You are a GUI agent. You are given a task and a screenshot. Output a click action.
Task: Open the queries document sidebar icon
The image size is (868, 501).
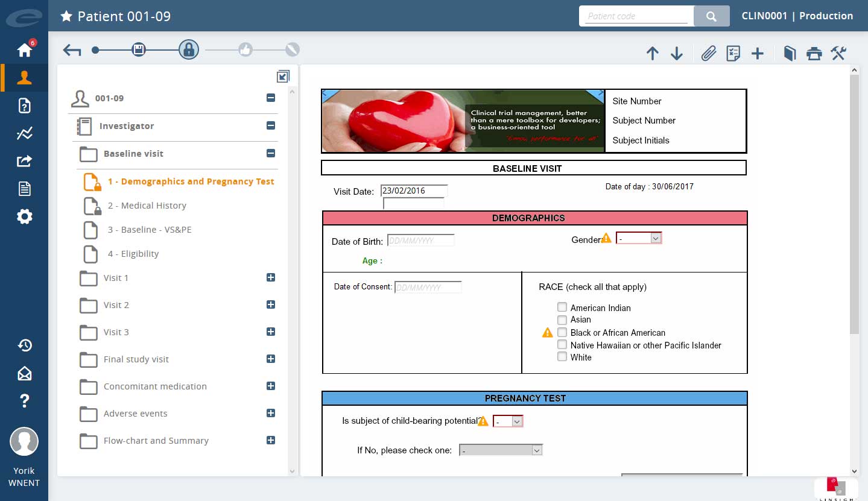pyautogui.click(x=24, y=106)
